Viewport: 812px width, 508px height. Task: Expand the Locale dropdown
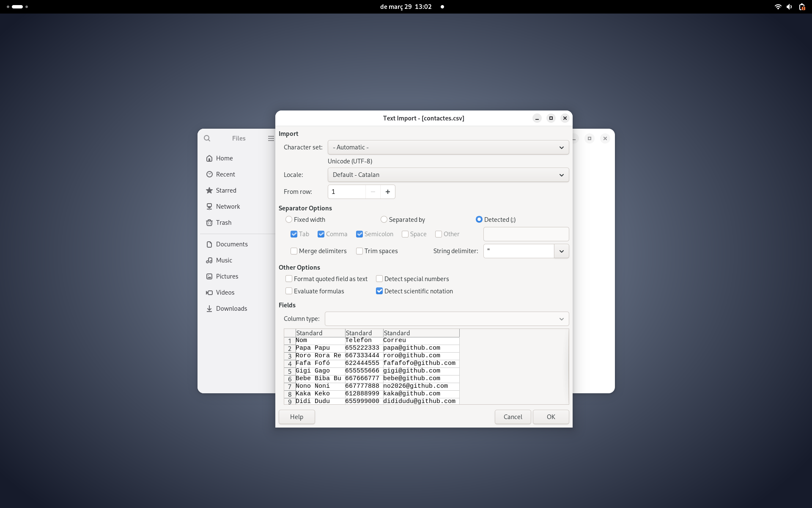coord(448,175)
